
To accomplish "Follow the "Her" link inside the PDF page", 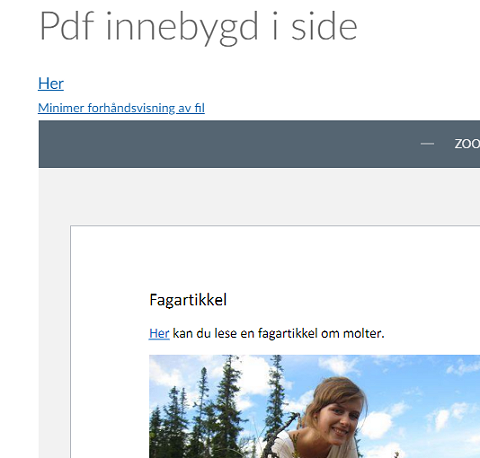I will [159, 333].
